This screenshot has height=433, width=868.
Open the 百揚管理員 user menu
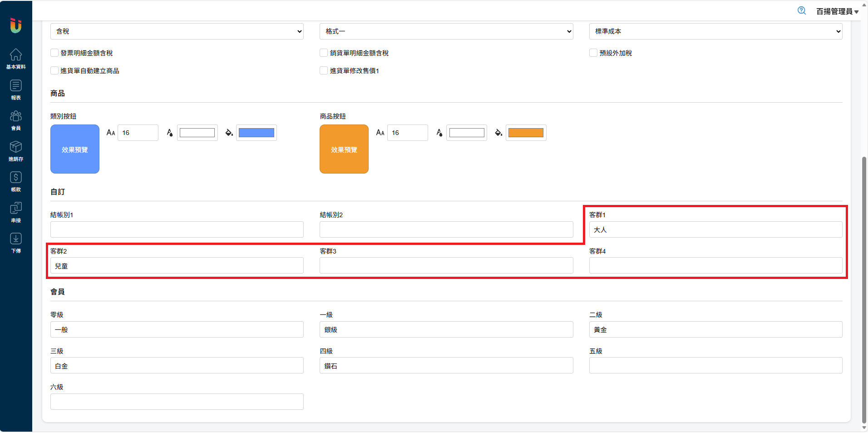click(837, 11)
